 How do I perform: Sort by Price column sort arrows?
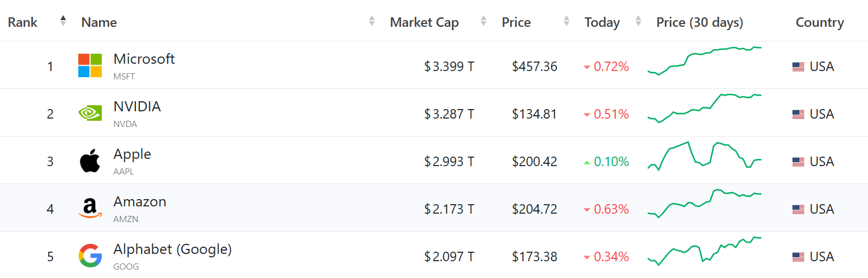coord(567,21)
